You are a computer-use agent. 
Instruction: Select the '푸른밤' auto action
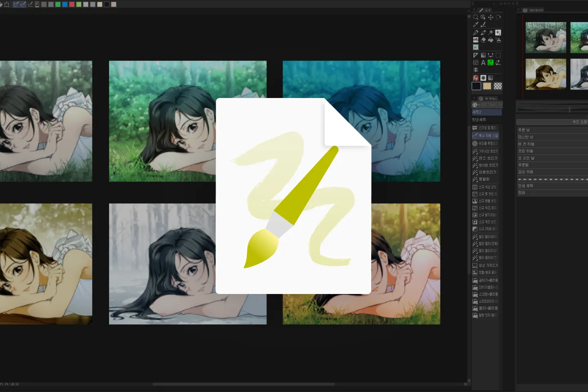(552, 165)
